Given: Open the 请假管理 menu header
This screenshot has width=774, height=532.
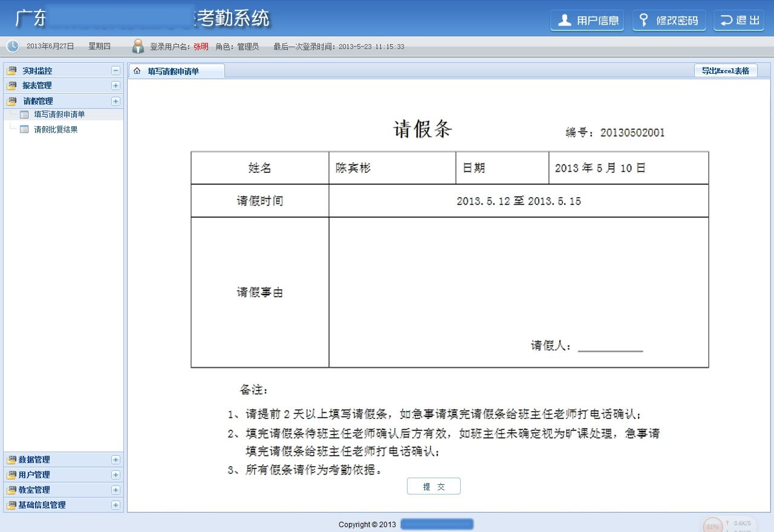Looking at the screenshot, I should tap(63, 101).
